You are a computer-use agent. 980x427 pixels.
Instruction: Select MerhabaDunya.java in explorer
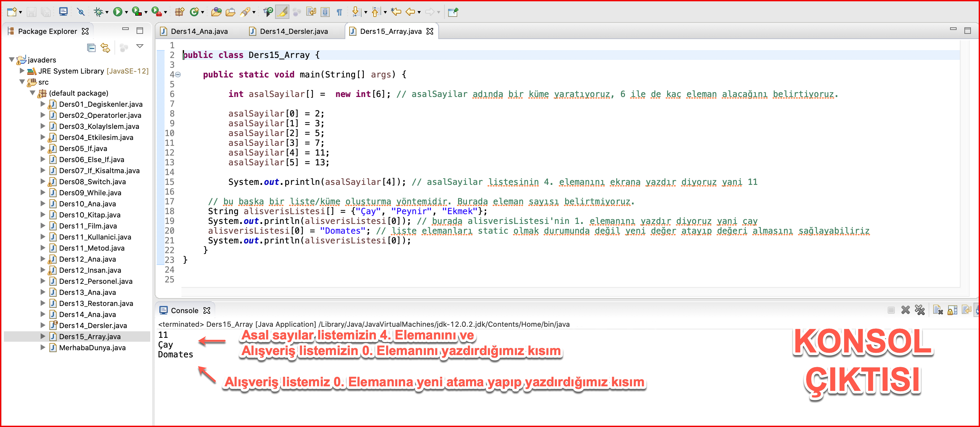point(92,348)
